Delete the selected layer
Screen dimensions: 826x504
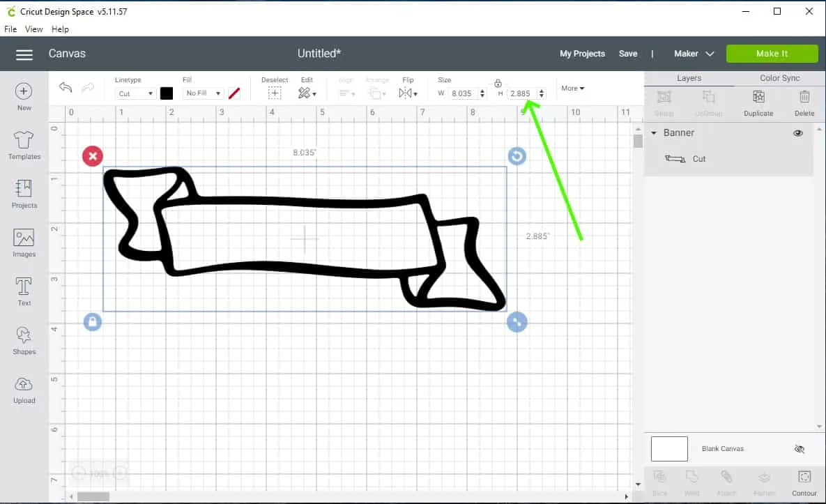tap(804, 102)
